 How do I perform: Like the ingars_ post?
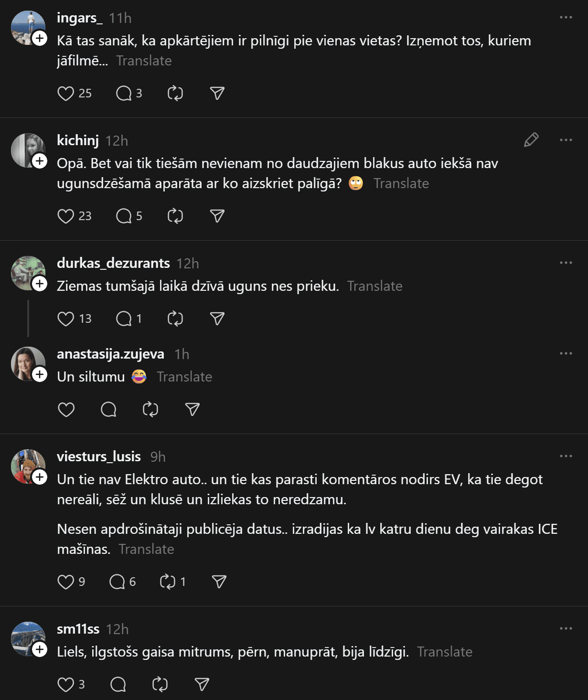coord(66,94)
